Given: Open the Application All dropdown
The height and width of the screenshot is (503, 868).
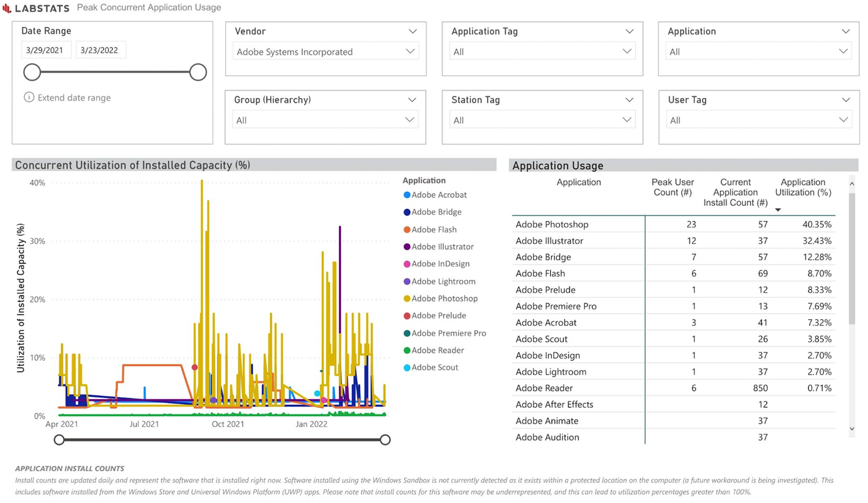Looking at the screenshot, I should (759, 51).
